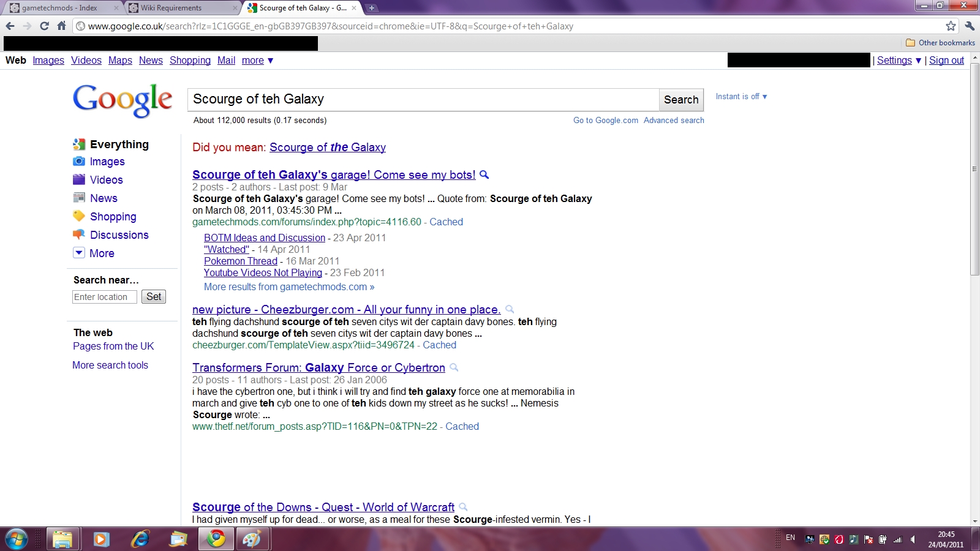
Task: Select Pages from the UK
Action: click(x=113, y=346)
